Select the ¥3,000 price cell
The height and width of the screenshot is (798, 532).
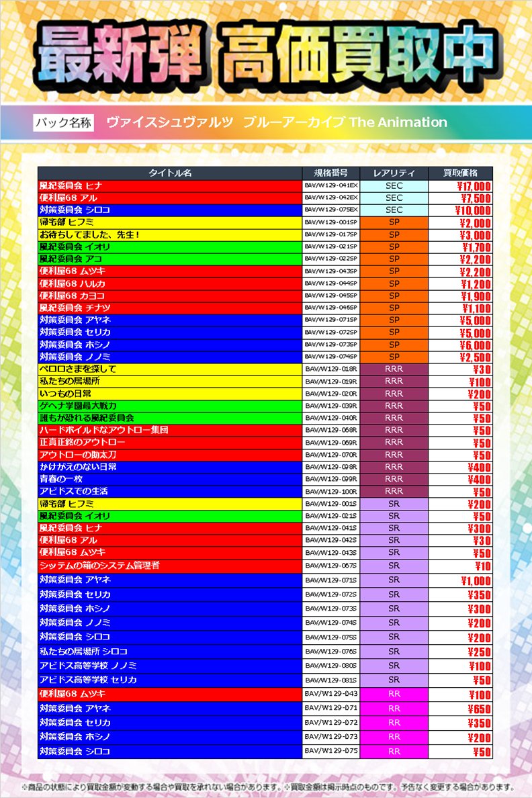(x=460, y=234)
